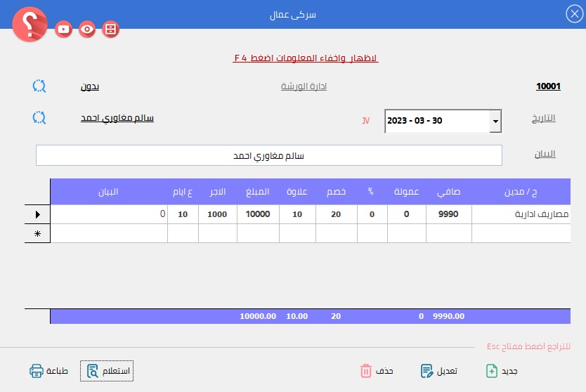The image size is (586, 392).
Task: Click the البيان description text field
Action: coord(268,155)
